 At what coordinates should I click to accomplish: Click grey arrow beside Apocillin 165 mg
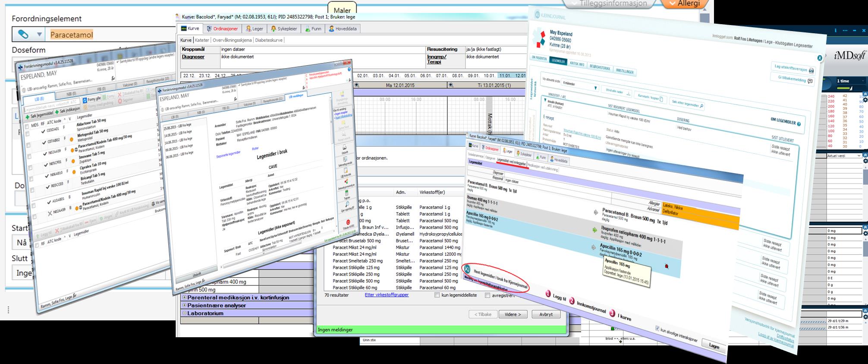pos(594,247)
